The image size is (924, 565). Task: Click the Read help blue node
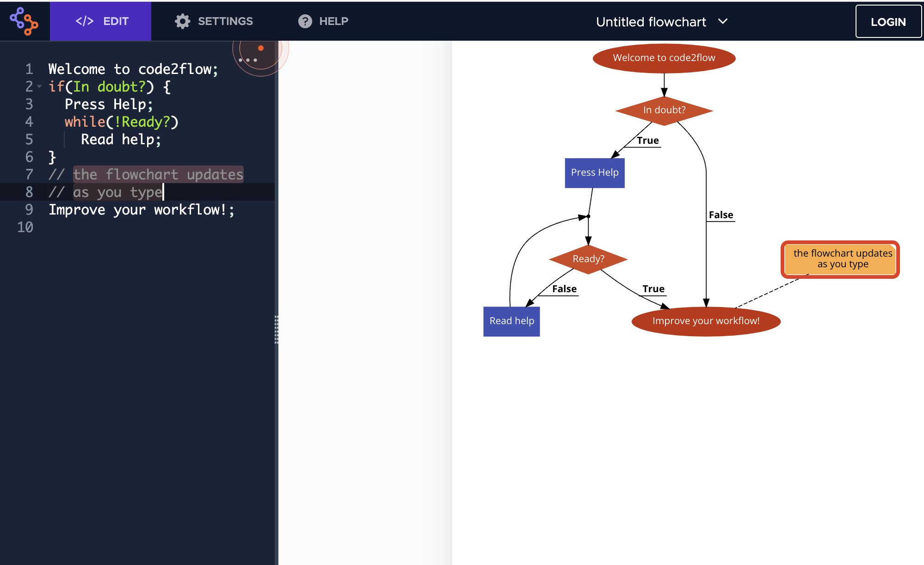[x=511, y=321]
